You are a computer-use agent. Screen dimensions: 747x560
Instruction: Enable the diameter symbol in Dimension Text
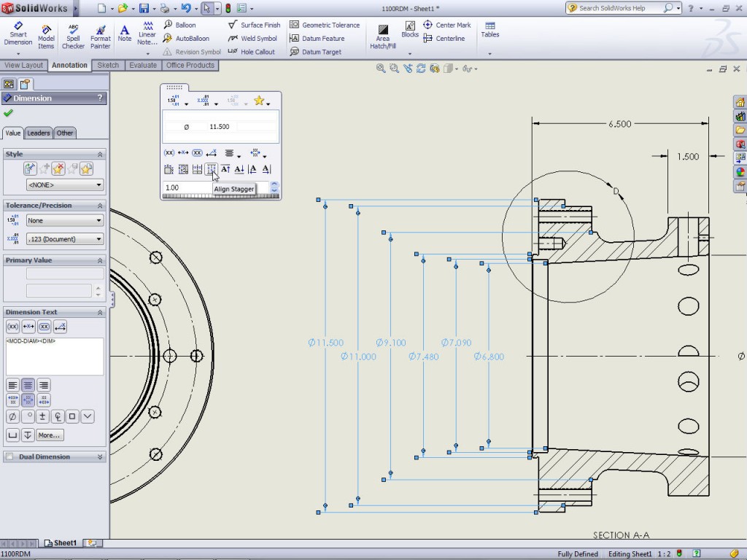(x=12, y=416)
